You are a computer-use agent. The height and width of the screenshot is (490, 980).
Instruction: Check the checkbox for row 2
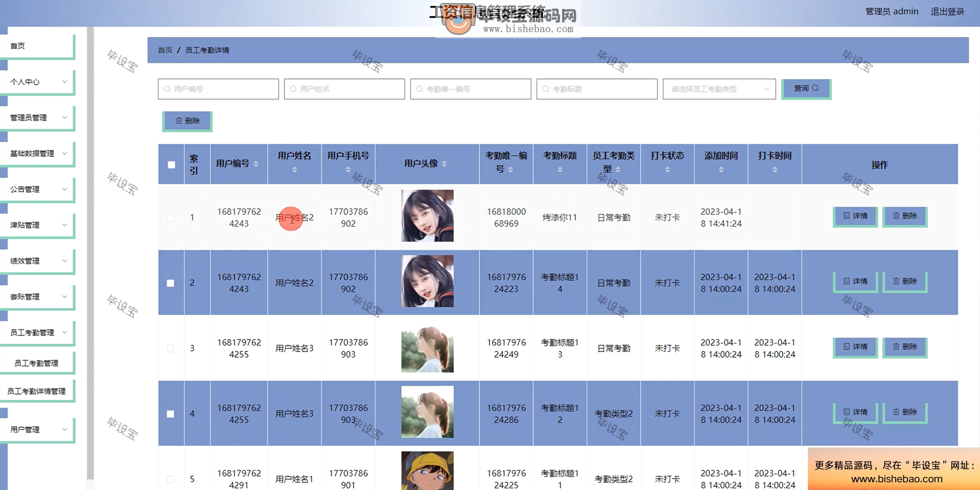[x=170, y=283]
